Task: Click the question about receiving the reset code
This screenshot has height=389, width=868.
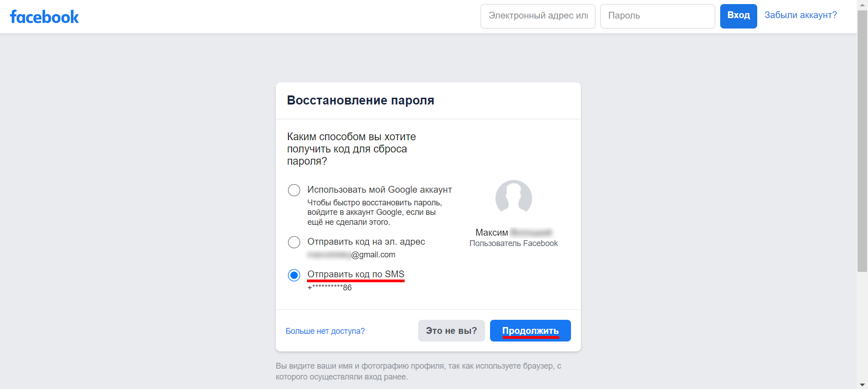Action: [x=351, y=149]
